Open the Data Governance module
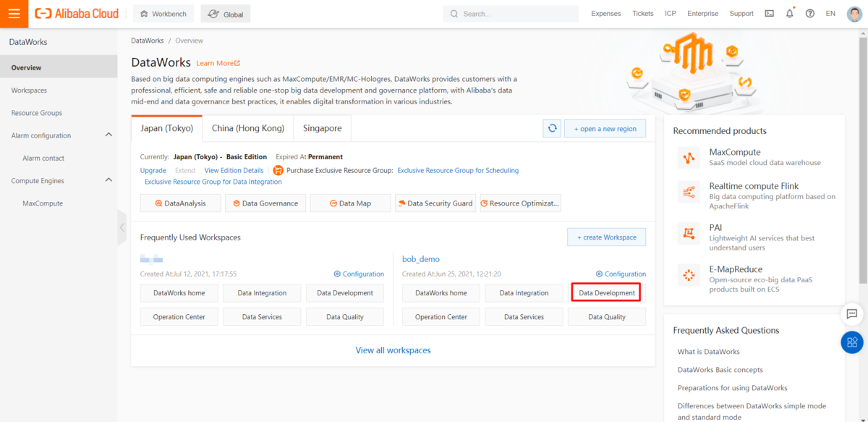Image resolution: width=868 pixels, height=422 pixels. point(265,203)
